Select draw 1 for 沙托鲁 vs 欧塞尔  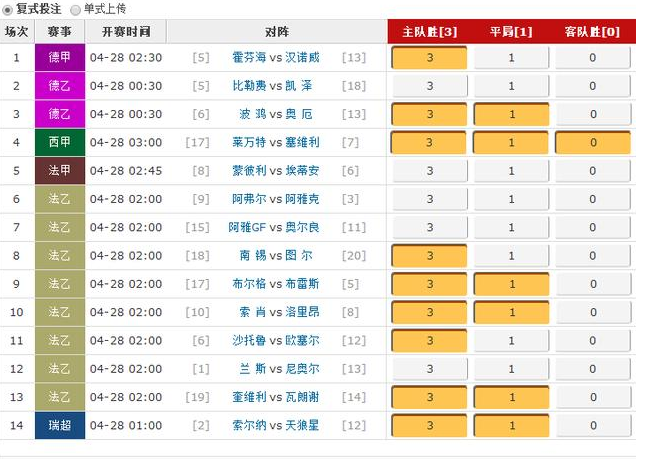click(511, 341)
